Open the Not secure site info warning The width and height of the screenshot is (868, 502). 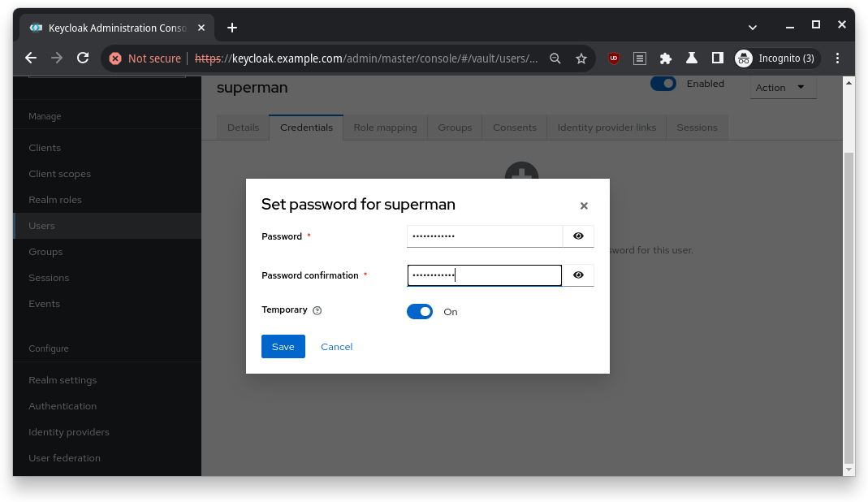point(145,58)
